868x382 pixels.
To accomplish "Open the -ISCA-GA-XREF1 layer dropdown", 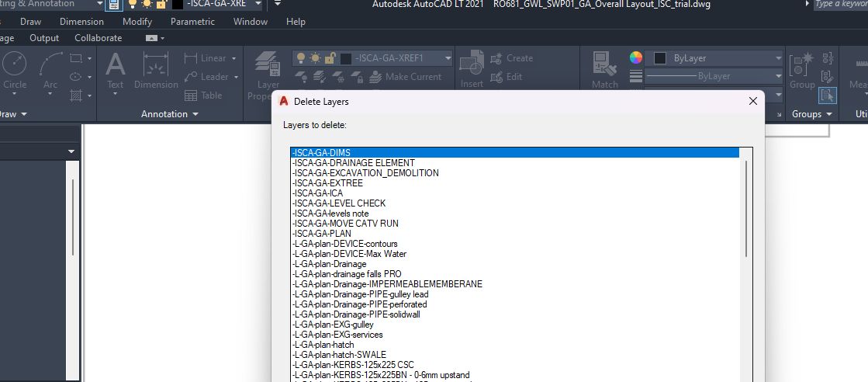I will pos(447,58).
